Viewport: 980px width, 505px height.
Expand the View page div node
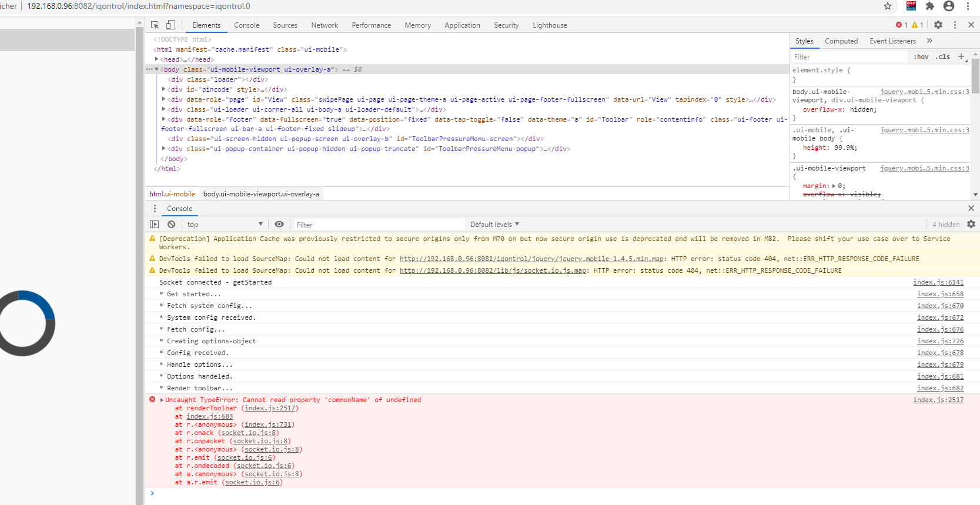pos(164,99)
